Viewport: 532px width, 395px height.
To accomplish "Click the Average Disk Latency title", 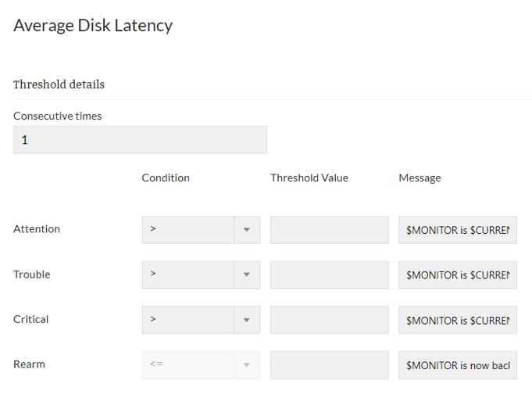I will click(x=93, y=25).
